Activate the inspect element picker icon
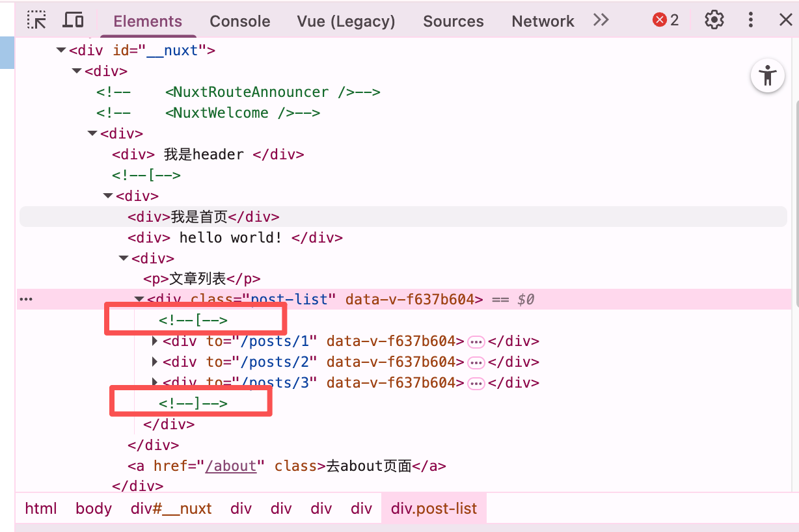 tap(36, 20)
